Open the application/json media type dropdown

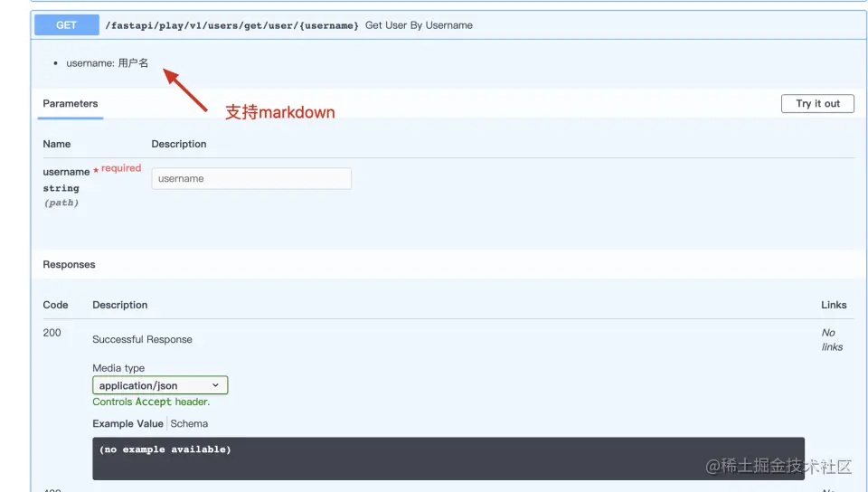(160, 385)
